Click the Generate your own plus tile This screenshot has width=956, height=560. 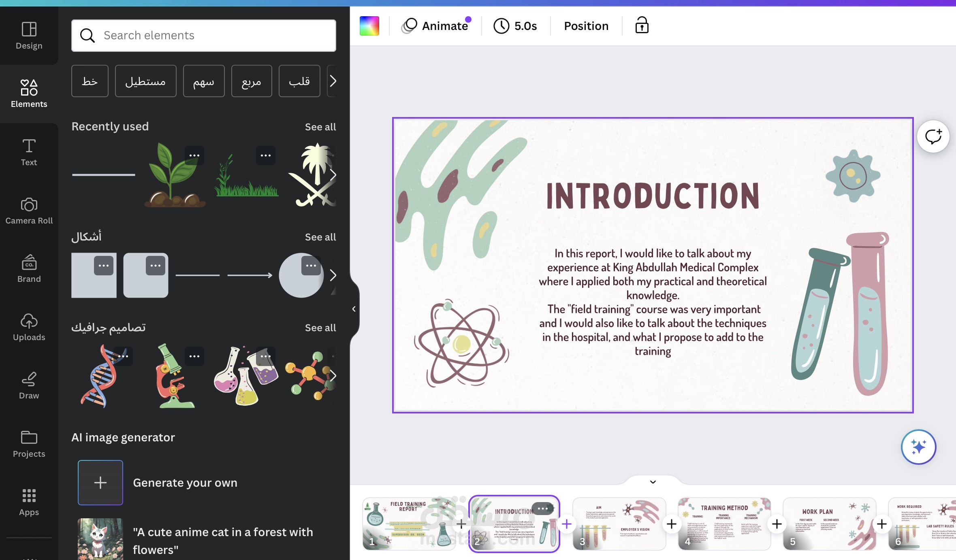[x=100, y=483]
